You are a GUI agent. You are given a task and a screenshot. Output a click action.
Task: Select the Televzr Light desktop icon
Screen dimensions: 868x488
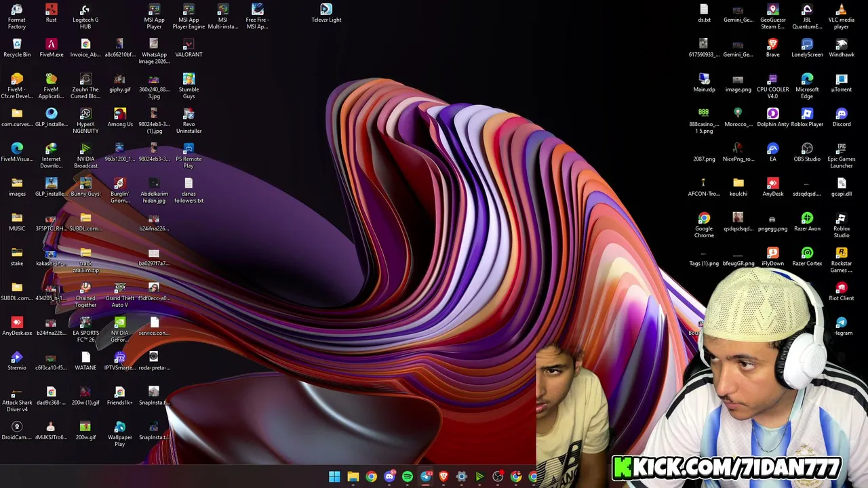tap(326, 13)
